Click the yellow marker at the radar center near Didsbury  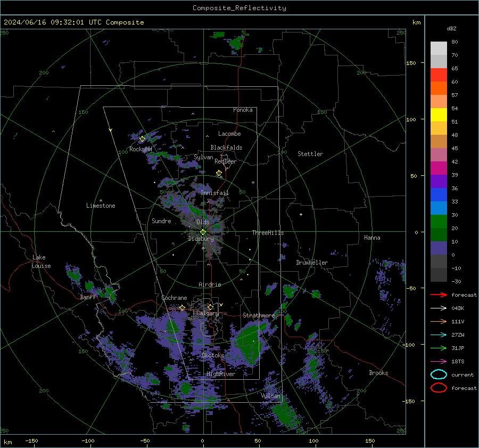pyautogui.click(x=203, y=232)
